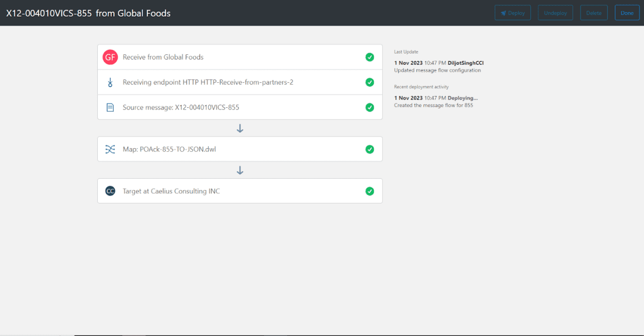Screen dimensions: 644x336
Task: Click the map shuffle icon for POAck-855
Action: (110, 149)
